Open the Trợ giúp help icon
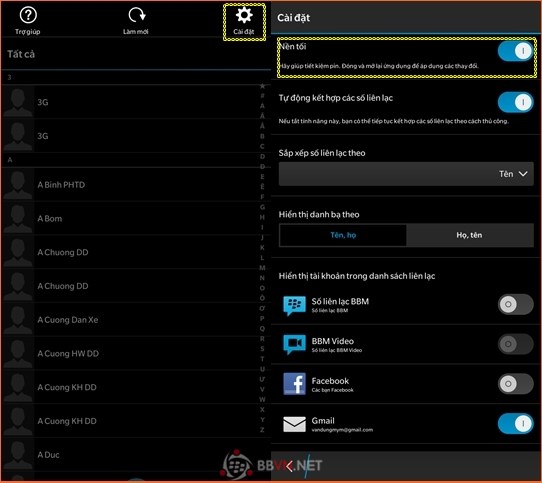This screenshot has height=483, width=542. coord(28,16)
